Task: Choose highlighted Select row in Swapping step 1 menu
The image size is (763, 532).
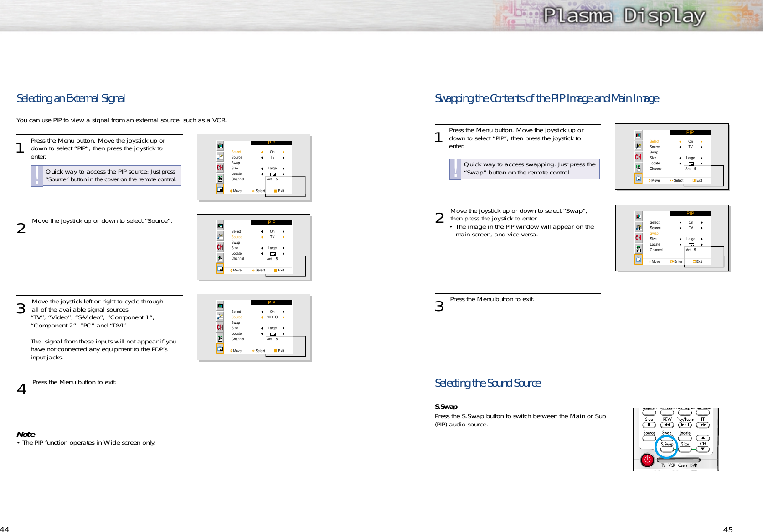Action: click(654, 142)
